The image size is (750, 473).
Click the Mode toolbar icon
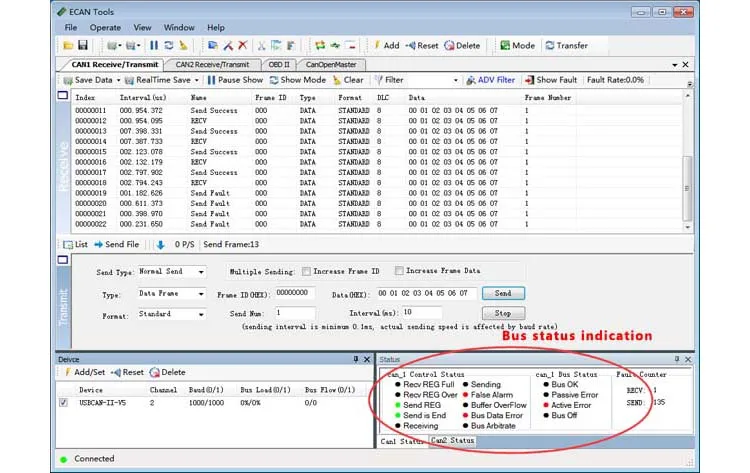coord(504,45)
